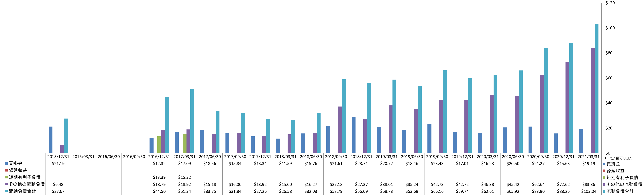Select the $88.25 total cell
Screen dimensions: 644x195
[x=563, y=192]
